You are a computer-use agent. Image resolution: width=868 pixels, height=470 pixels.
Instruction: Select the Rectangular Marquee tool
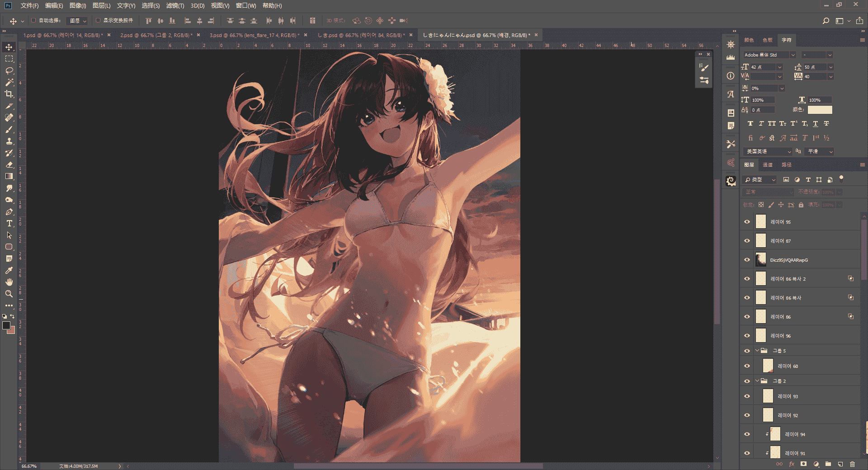9,59
